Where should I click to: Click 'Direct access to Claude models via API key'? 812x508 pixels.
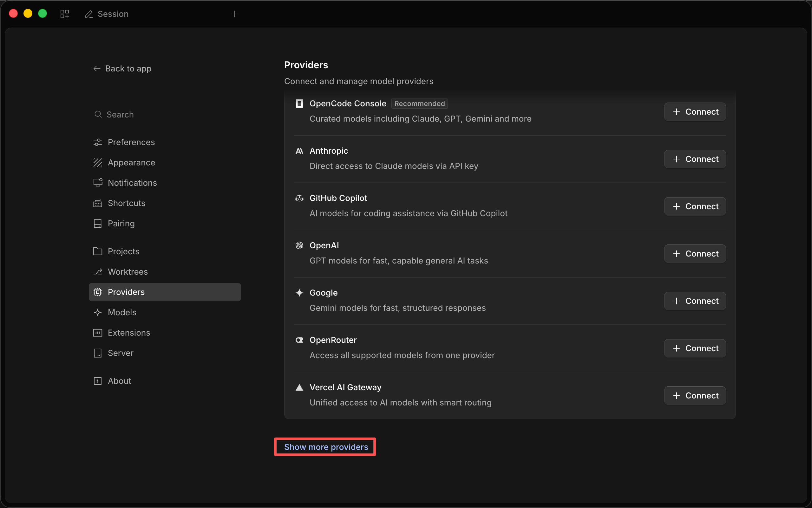394,166
